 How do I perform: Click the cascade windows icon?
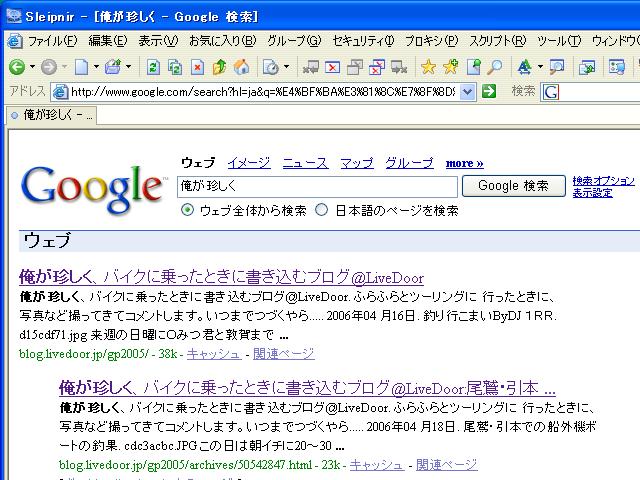355,67
